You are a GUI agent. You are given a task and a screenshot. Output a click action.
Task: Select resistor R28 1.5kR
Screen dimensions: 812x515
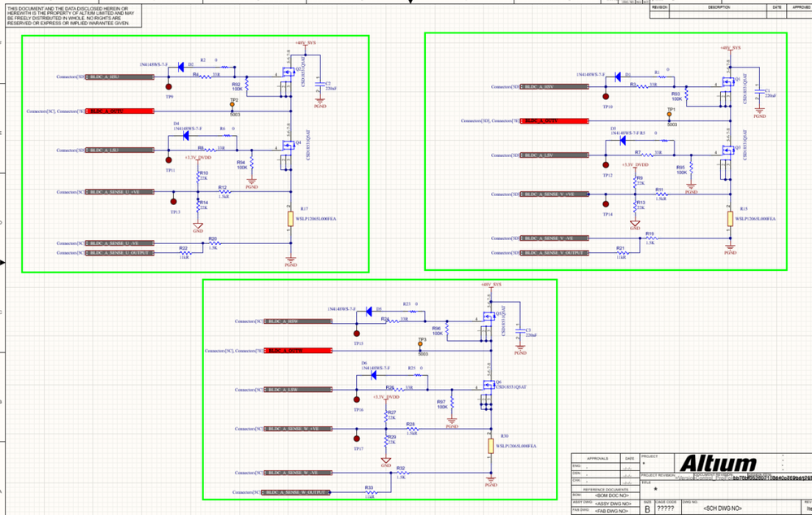413,429
